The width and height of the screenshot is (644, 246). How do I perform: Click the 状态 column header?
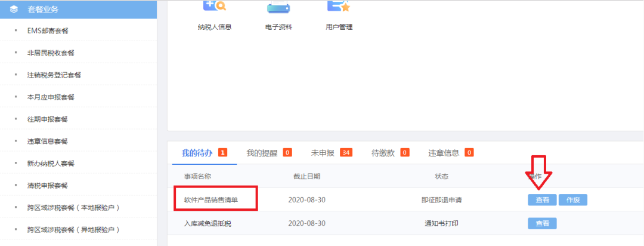[441, 177]
